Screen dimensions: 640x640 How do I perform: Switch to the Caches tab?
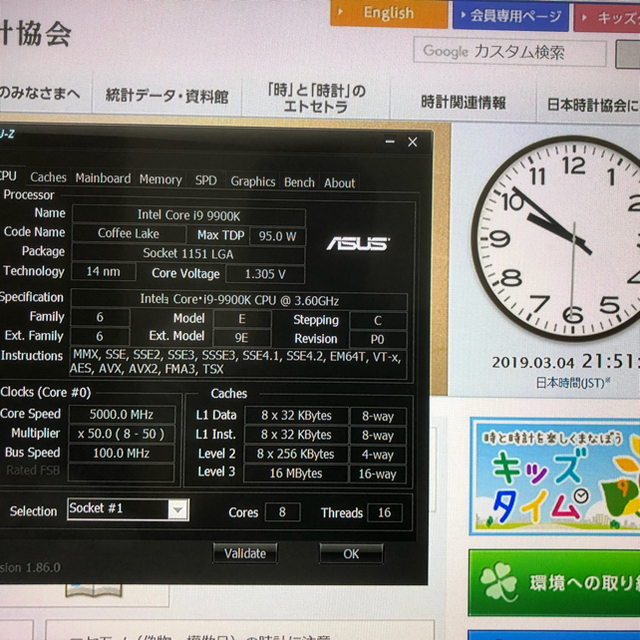48,178
